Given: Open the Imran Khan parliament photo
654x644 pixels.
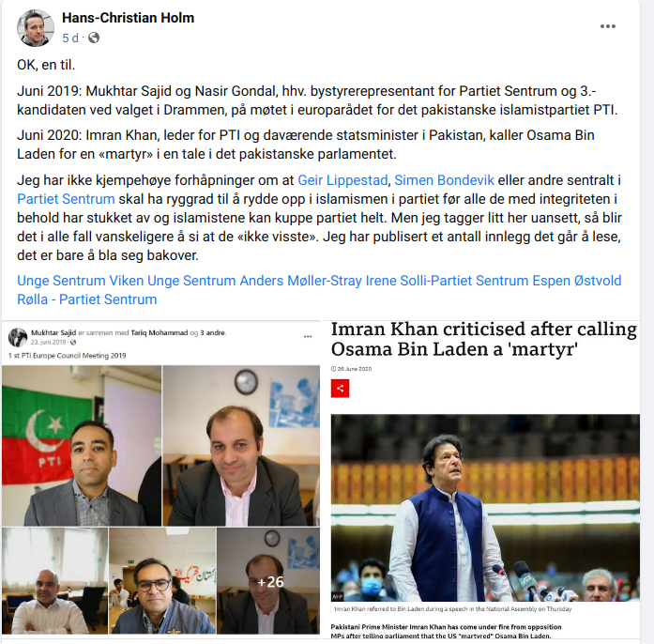Looking at the screenshot, I should point(485,508).
